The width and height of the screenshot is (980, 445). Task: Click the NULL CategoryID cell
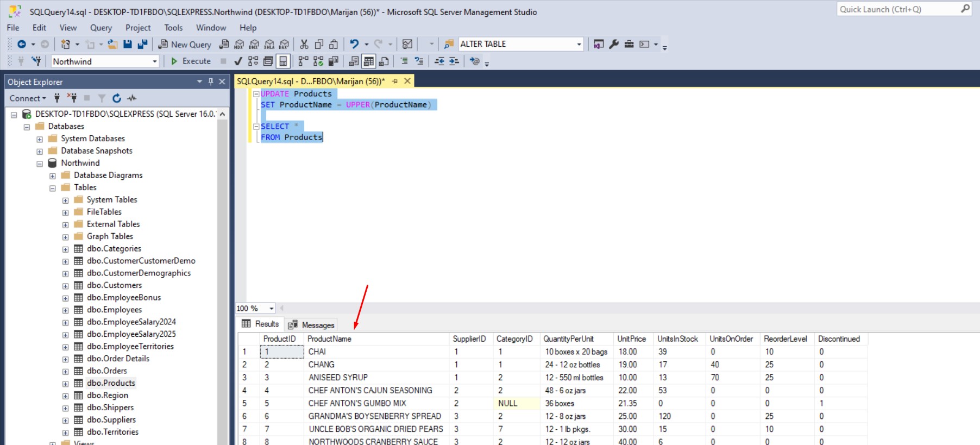click(516, 404)
